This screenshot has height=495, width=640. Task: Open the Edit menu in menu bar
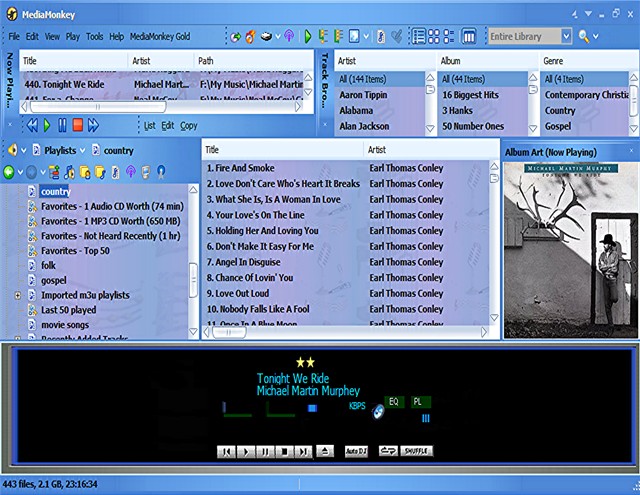[32, 36]
